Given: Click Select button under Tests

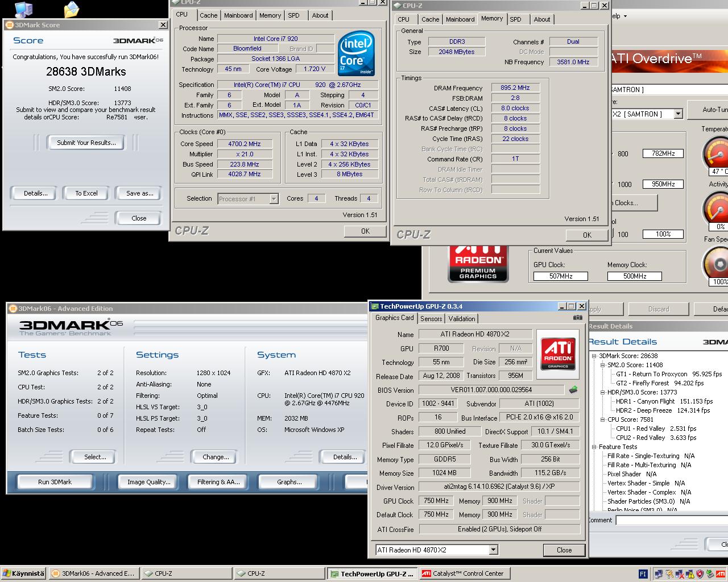Looking at the screenshot, I should [95, 457].
